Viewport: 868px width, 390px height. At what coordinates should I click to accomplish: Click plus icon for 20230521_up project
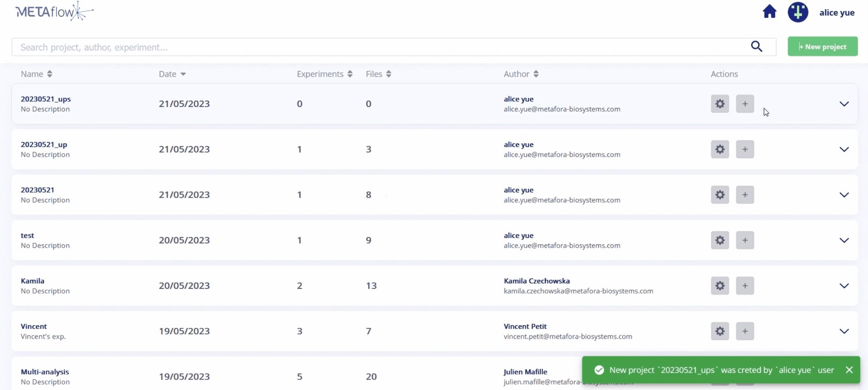coord(745,149)
